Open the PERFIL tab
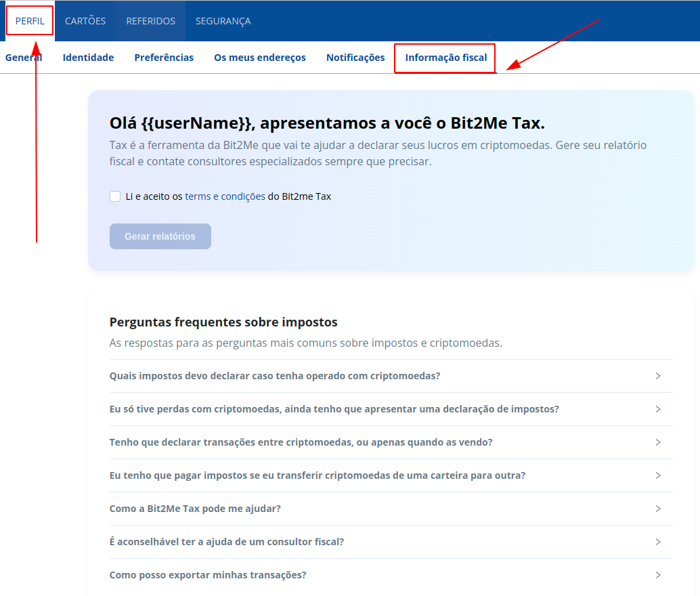The height and width of the screenshot is (596, 700). pos(30,21)
